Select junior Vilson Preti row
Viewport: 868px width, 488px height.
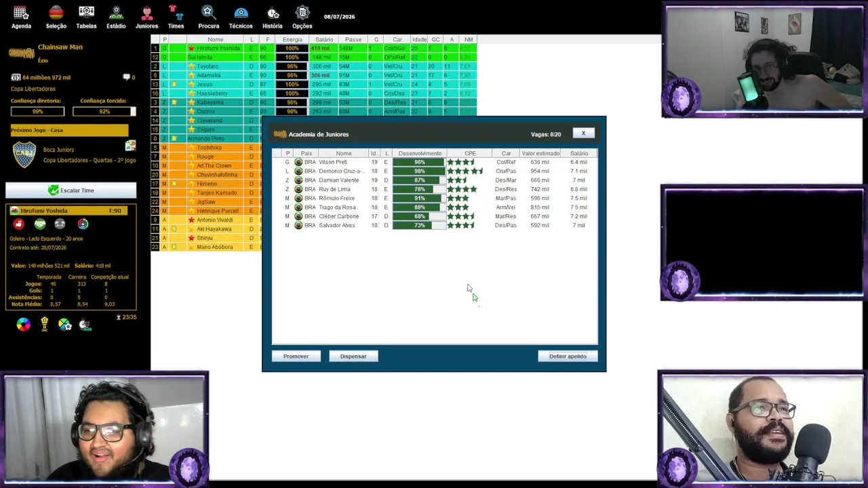pos(435,162)
